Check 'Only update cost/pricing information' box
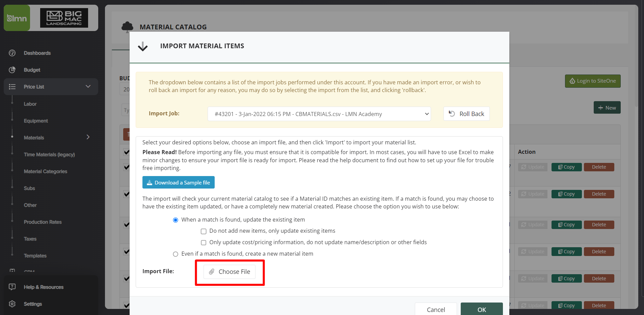 204,243
